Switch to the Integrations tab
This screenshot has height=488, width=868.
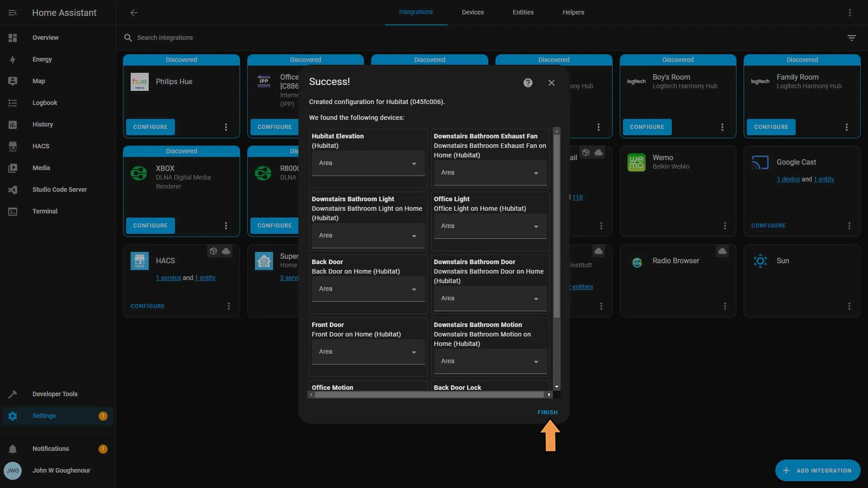pos(415,12)
